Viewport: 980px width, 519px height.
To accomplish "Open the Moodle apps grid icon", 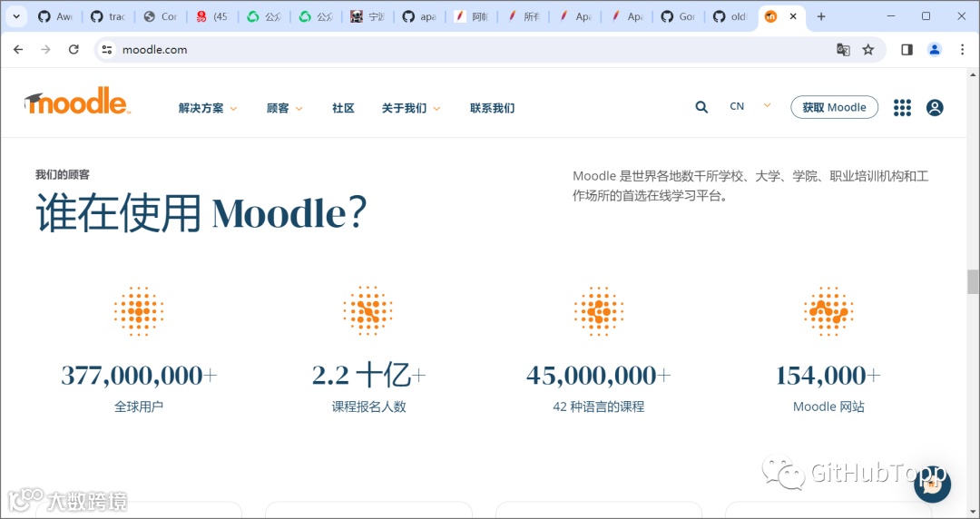I will [902, 108].
